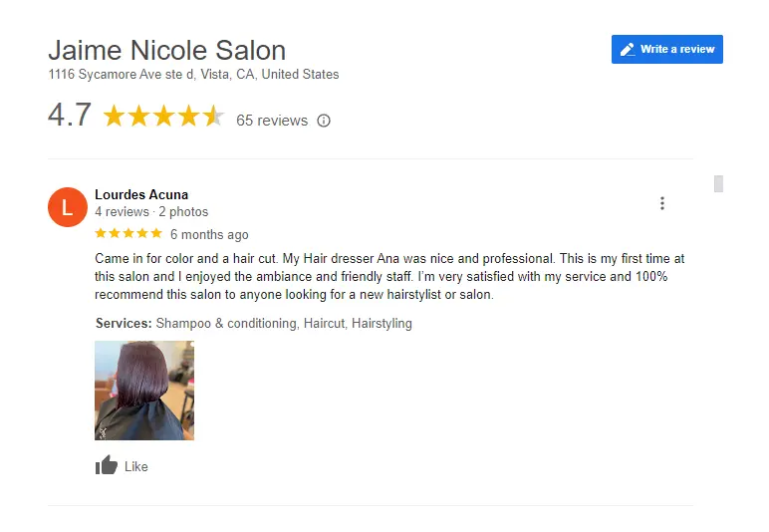Select the 65 reviews count text
Image resolution: width=769 pixels, height=532 pixels.
tap(272, 121)
